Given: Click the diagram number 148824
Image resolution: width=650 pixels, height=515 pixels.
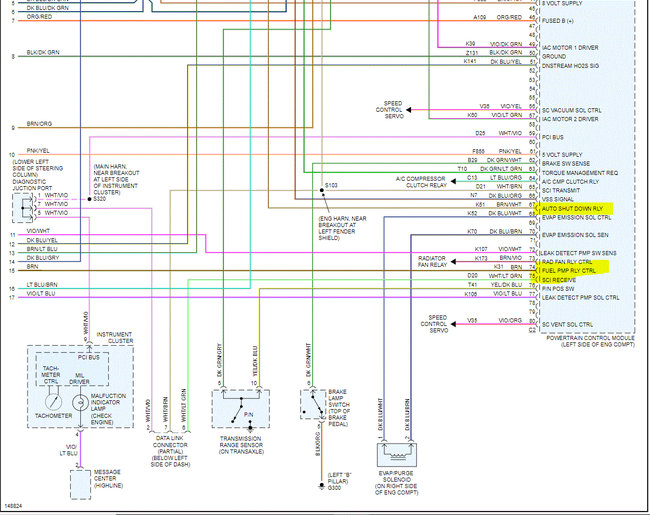Looking at the screenshot, I should pyautogui.click(x=13, y=506).
